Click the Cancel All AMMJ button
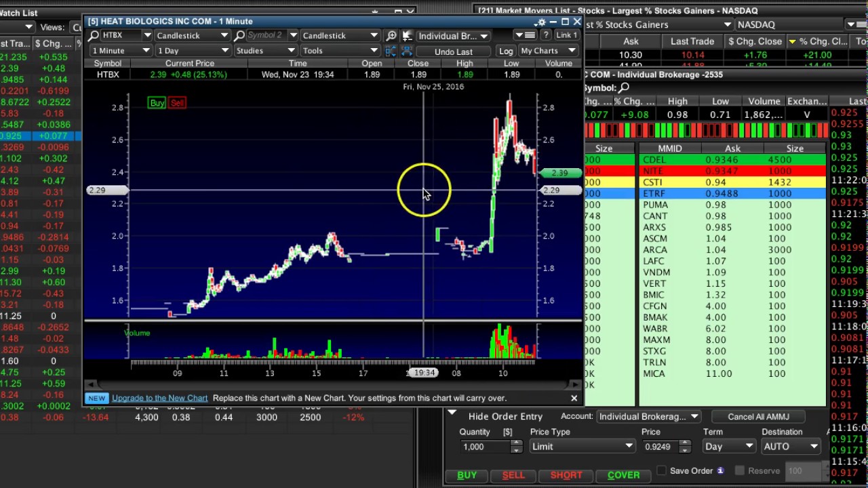868x488 pixels. pyautogui.click(x=758, y=417)
